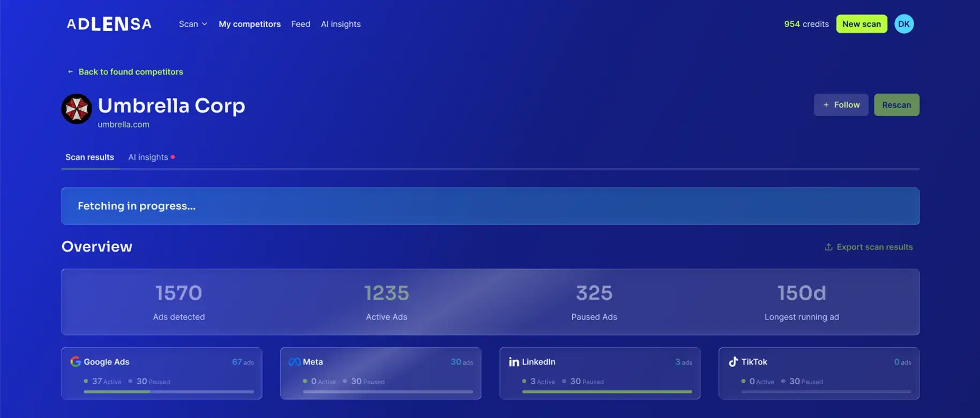Click the 1235 Active Ads stat
The height and width of the screenshot is (418, 980).
(386, 302)
